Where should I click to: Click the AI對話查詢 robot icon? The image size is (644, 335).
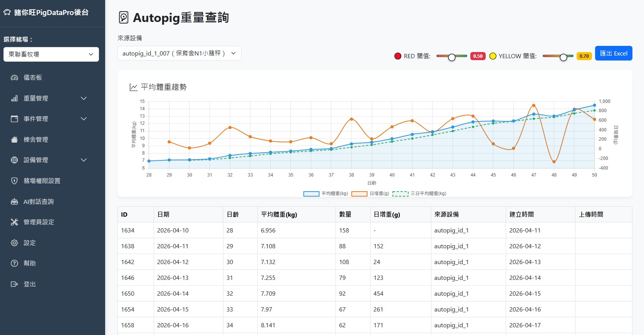point(14,202)
